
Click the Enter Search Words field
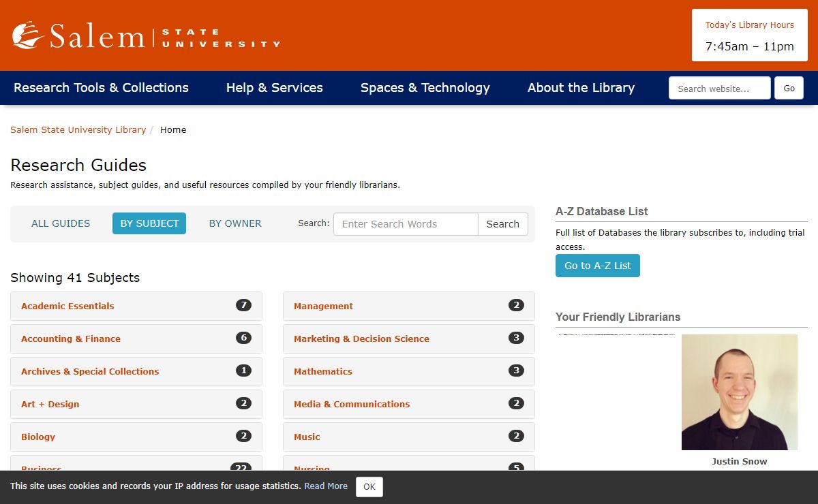pos(406,224)
